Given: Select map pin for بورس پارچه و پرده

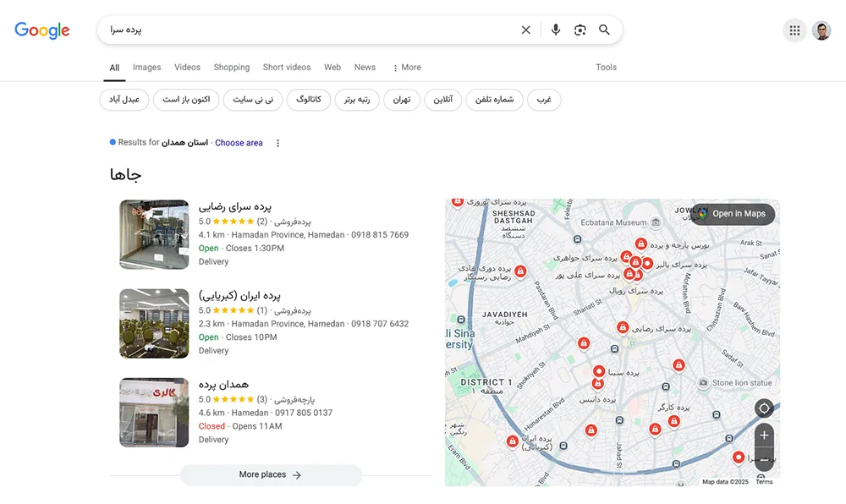Looking at the screenshot, I should (640, 244).
